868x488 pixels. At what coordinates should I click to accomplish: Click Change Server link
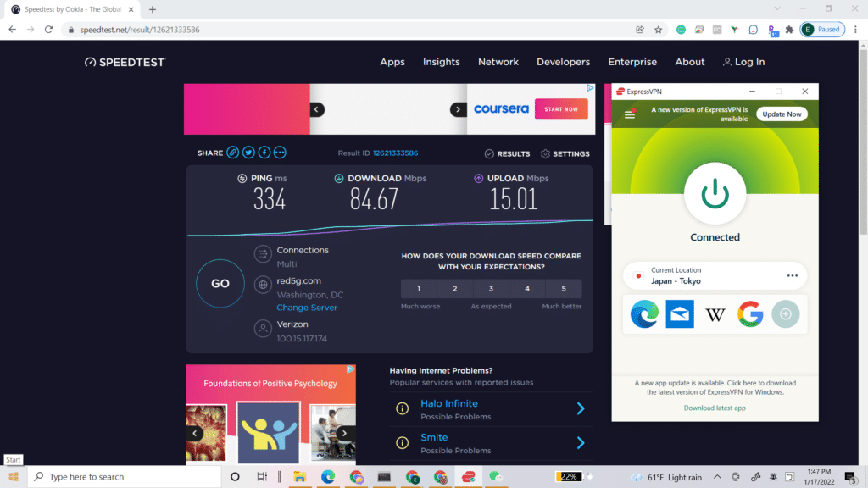(x=307, y=308)
